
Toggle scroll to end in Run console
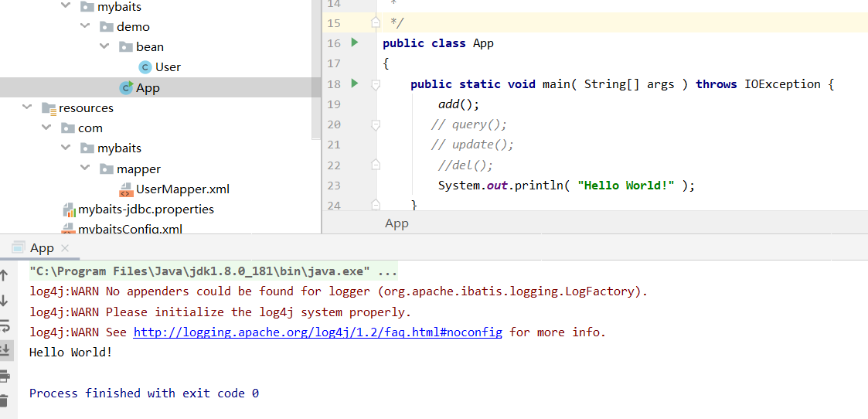coord(5,350)
